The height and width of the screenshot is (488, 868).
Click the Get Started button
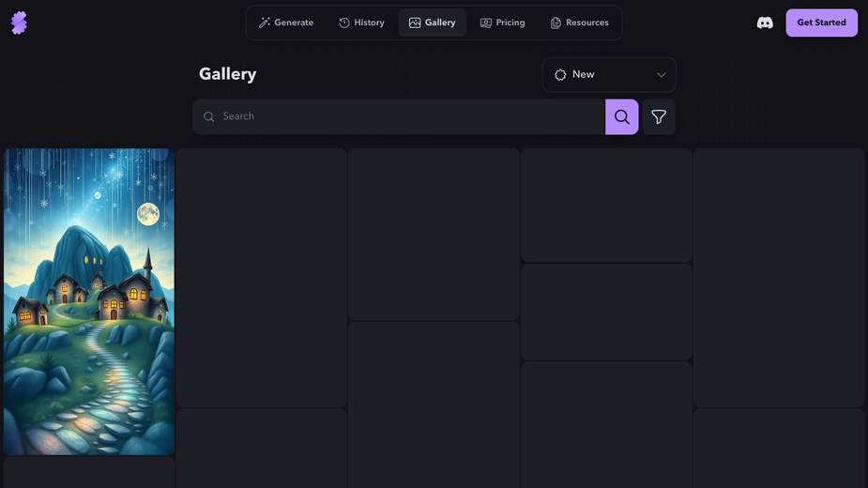tap(821, 23)
